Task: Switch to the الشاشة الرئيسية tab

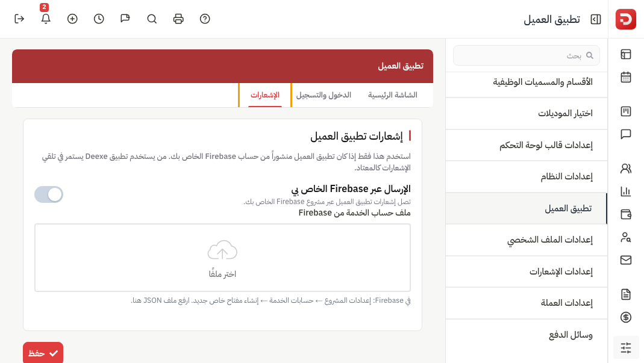Action: (x=392, y=95)
